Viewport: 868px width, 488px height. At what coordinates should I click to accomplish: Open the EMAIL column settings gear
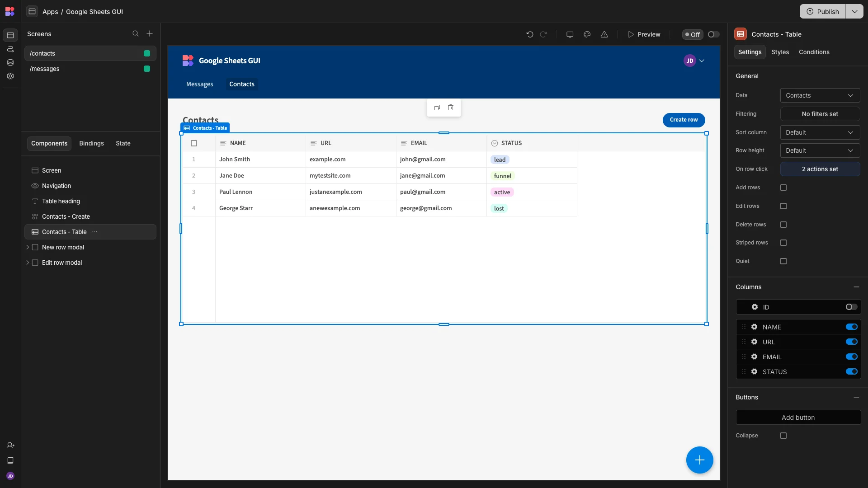(755, 357)
